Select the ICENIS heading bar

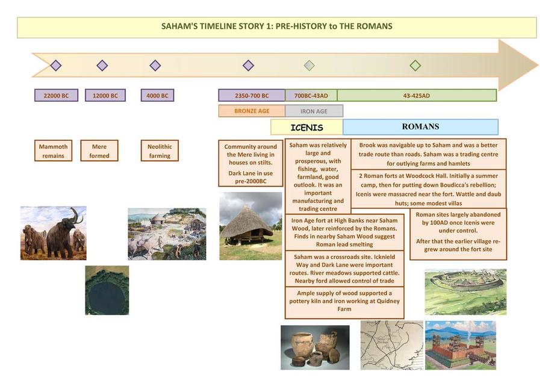[307, 127]
